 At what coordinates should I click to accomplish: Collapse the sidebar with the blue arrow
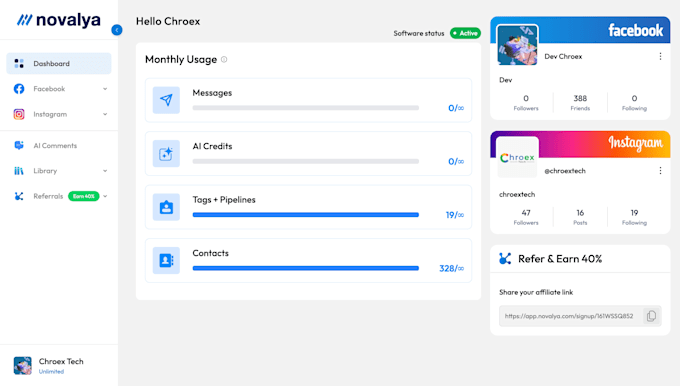coord(117,30)
